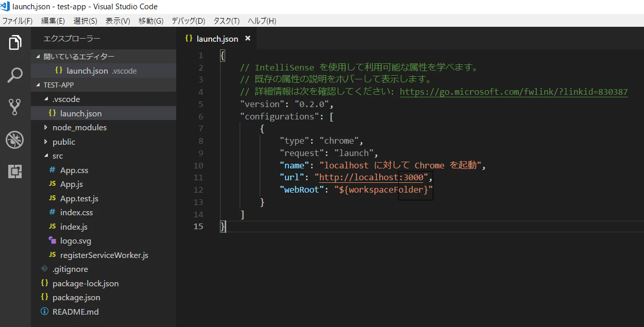
Task: Click the JSON icon beside package-lock.json
Action: pos(44,283)
